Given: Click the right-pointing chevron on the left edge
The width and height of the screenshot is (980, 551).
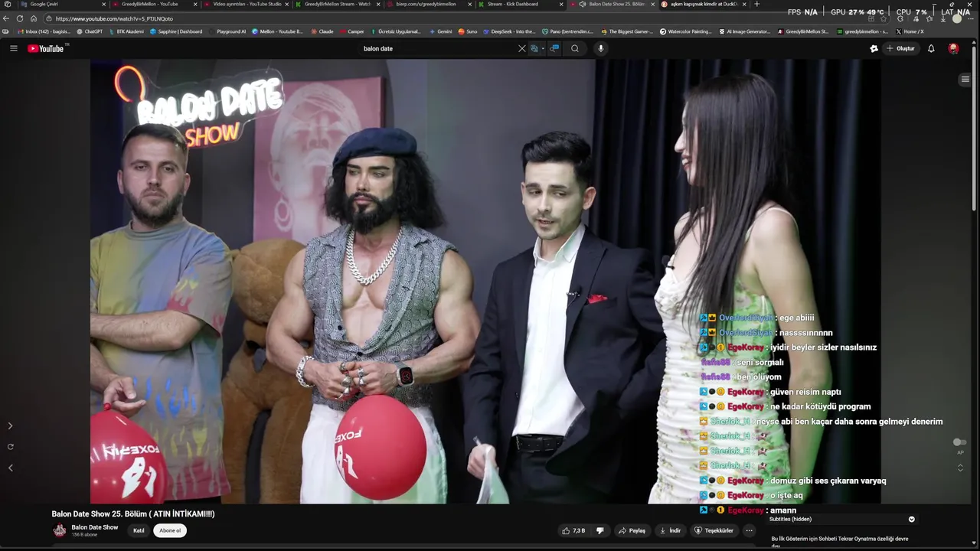Looking at the screenshot, I should pos(10,425).
